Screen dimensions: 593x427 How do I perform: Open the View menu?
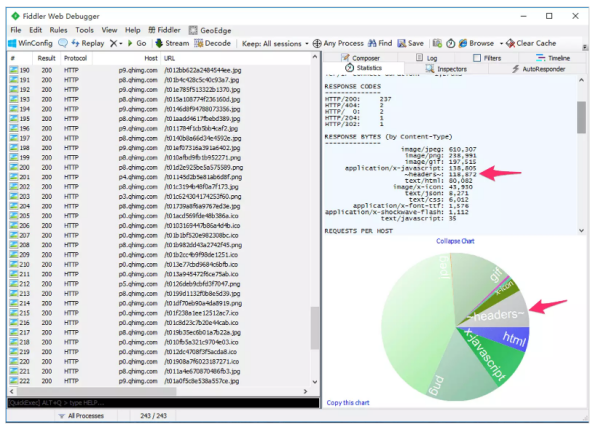click(x=109, y=30)
